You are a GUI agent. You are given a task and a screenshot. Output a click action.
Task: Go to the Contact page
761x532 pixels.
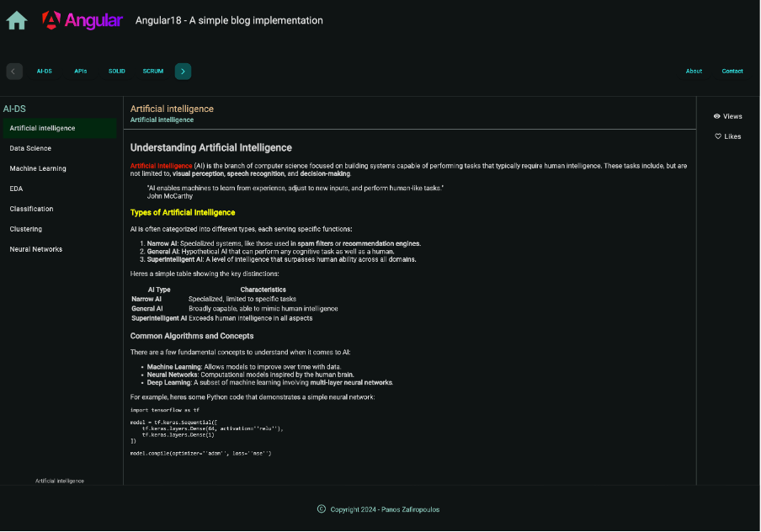click(x=732, y=72)
